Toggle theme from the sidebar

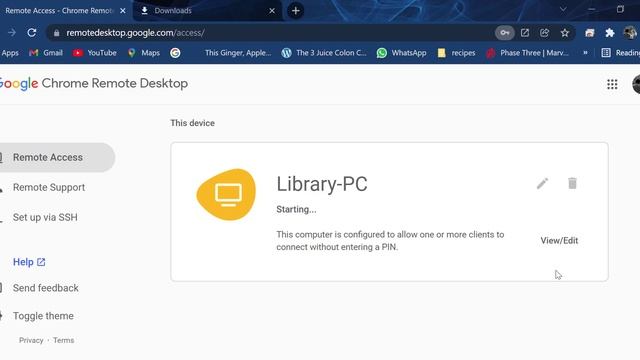[43, 316]
